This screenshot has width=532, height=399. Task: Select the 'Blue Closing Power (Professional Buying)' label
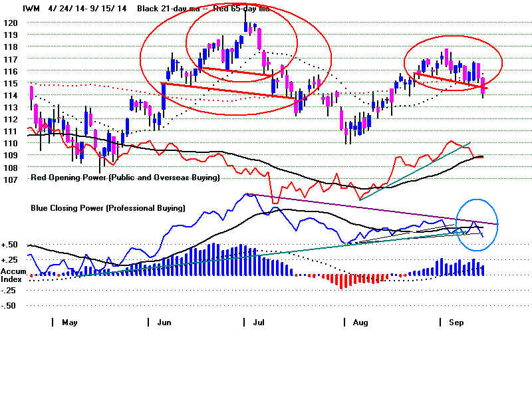[x=108, y=208]
